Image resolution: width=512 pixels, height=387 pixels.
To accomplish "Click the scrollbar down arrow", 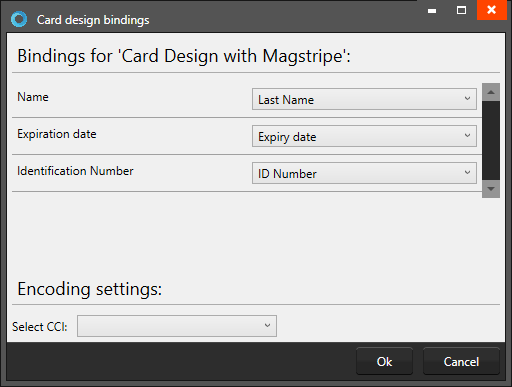I will [491, 189].
